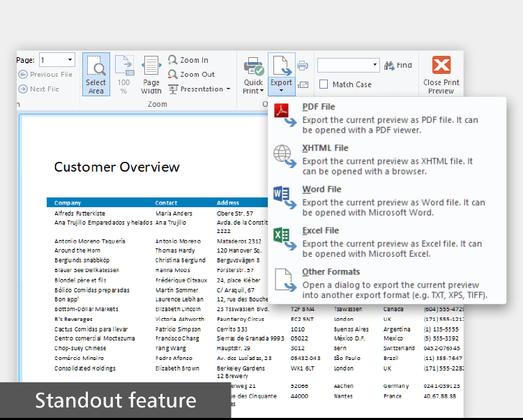Open the Find text combo box arrow
The image size is (523, 420).
(x=375, y=65)
